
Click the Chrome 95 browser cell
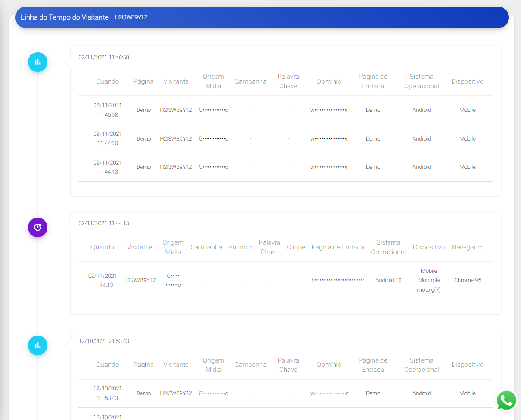pos(467,280)
